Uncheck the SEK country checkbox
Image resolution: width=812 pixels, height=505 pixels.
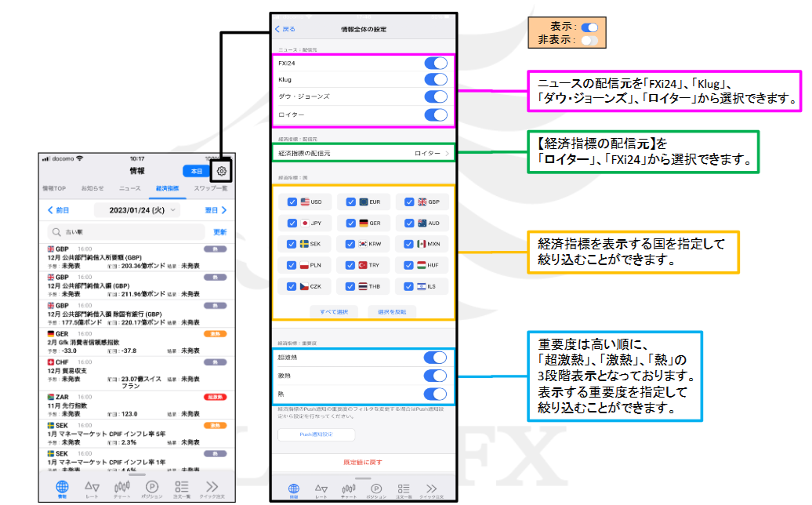(292, 244)
